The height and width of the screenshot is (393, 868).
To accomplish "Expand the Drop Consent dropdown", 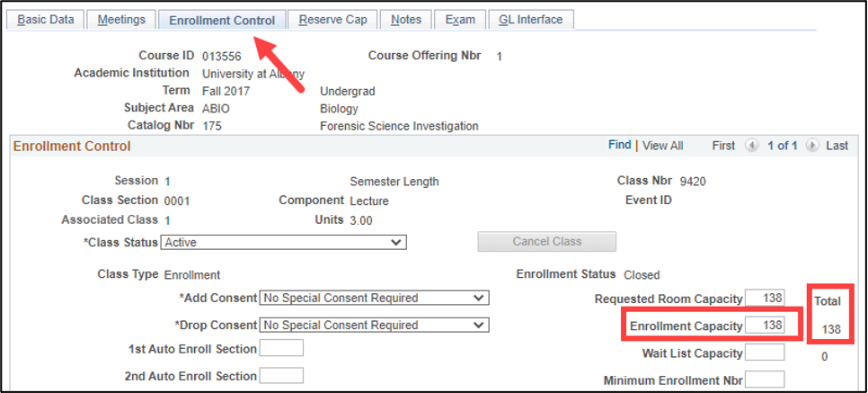I will [x=374, y=325].
